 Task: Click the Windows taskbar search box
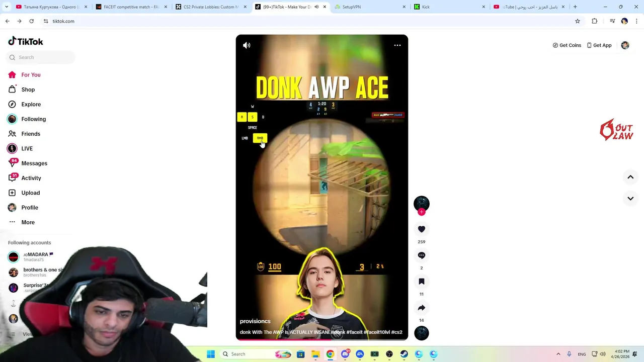pyautogui.click(x=257, y=354)
